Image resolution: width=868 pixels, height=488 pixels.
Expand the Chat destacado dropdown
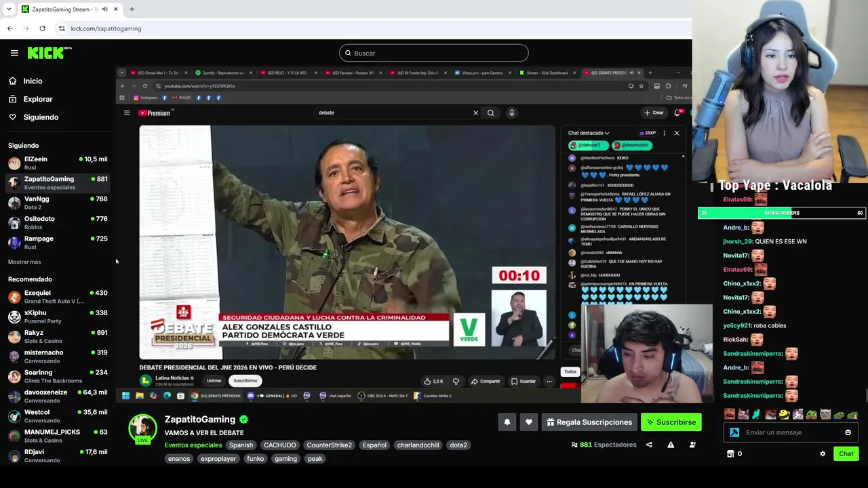point(589,133)
